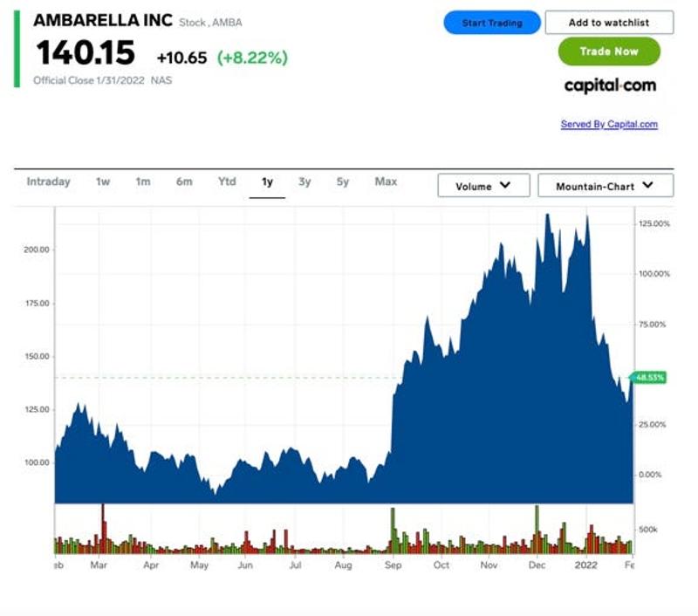Click the Stock, AMBA ticker label
The height and width of the screenshot is (616, 698).
click(x=210, y=23)
